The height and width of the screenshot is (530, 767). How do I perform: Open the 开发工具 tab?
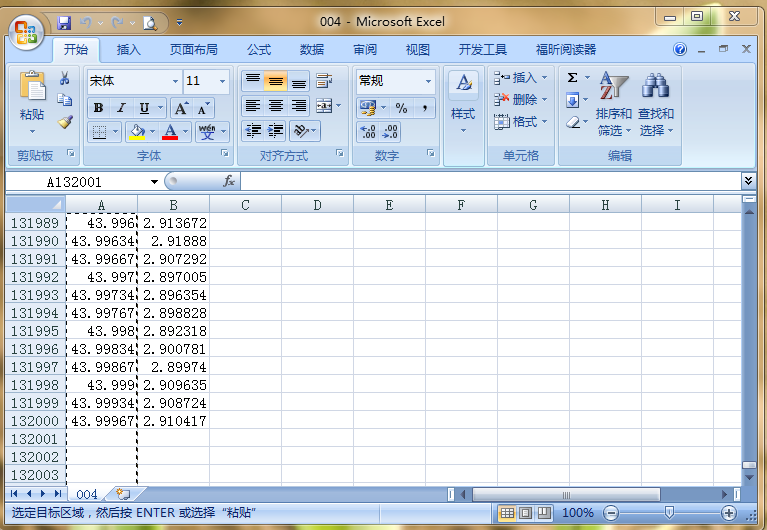[482, 49]
